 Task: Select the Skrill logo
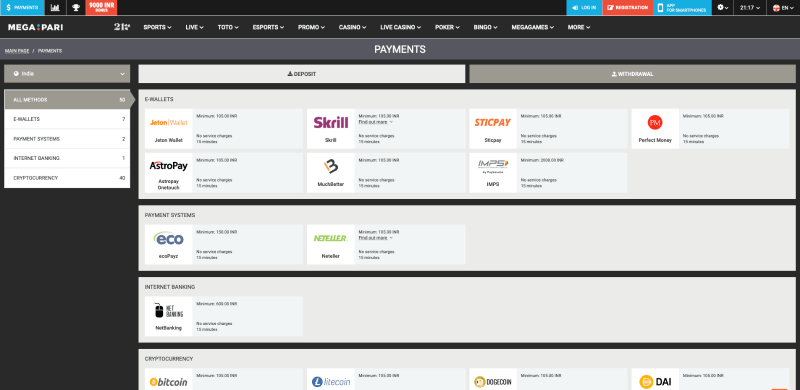coord(331,123)
